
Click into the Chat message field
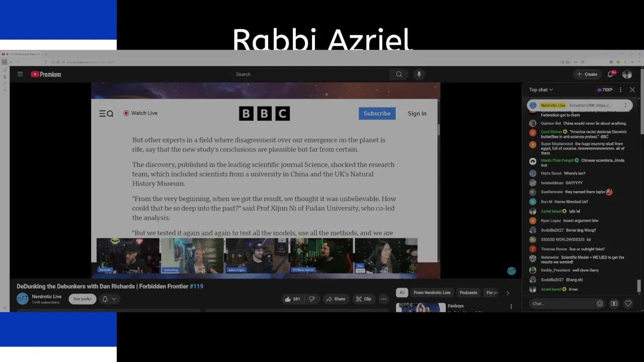(x=561, y=304)
